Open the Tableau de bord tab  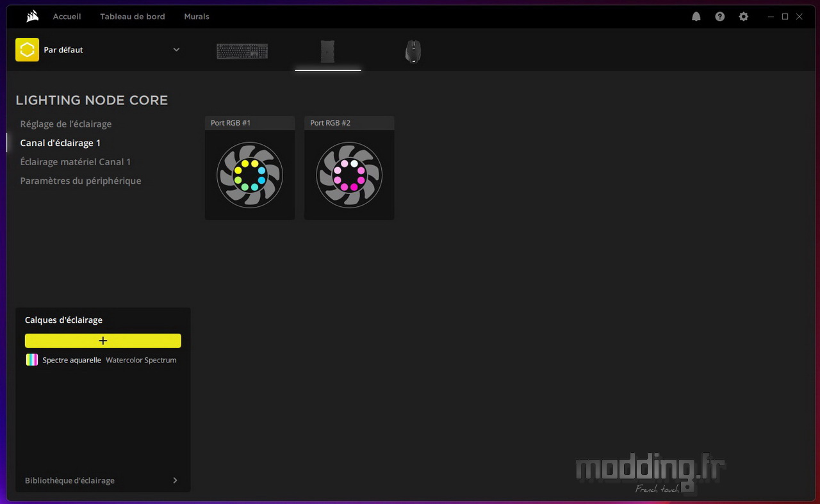[x=133, y=17]
